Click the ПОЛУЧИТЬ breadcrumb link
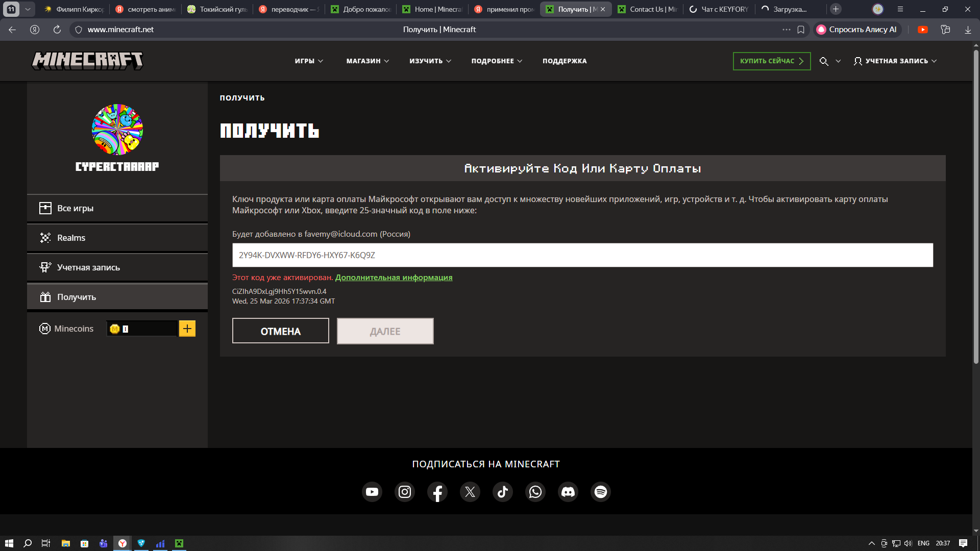The image size is (980, 551). tap(242, 98)
